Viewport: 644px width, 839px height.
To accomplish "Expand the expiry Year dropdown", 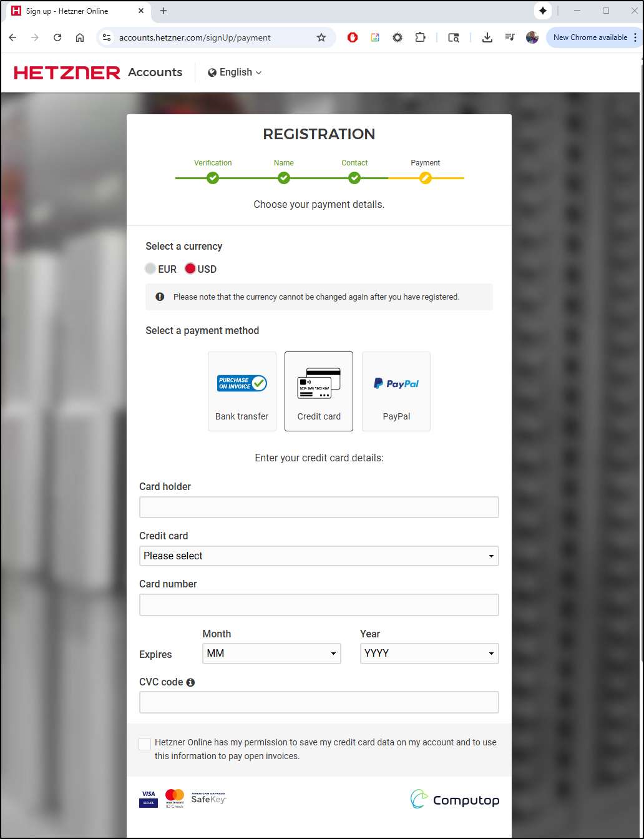I will tap(429, 654).
